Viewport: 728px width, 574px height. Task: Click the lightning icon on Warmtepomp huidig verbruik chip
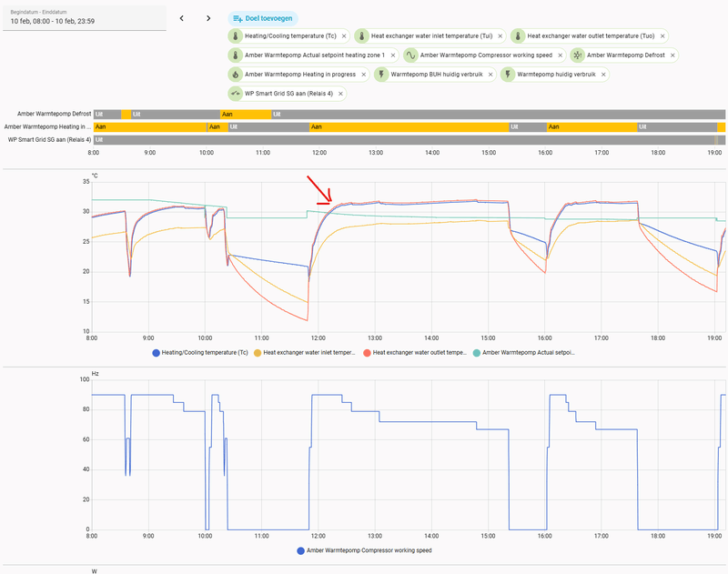point(508,74)
